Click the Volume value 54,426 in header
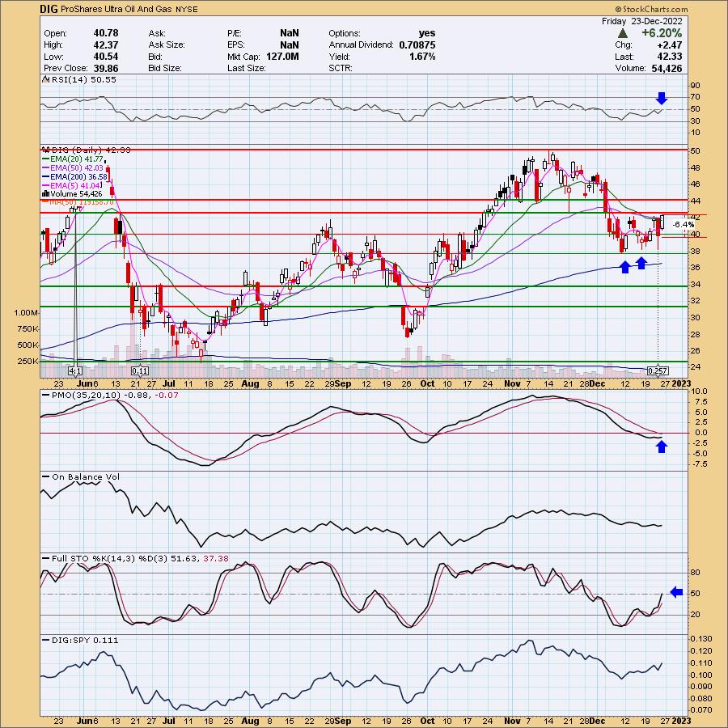The image size is (728, 728). coord(667,68)
